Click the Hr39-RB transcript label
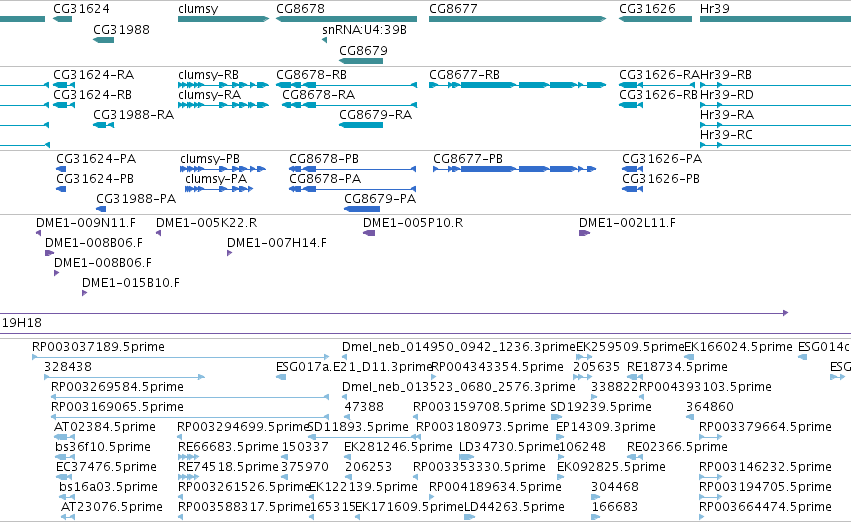Image resolution: width=851 pixels, height=522 pixels. pyautogui.click(x=726, y=75)
